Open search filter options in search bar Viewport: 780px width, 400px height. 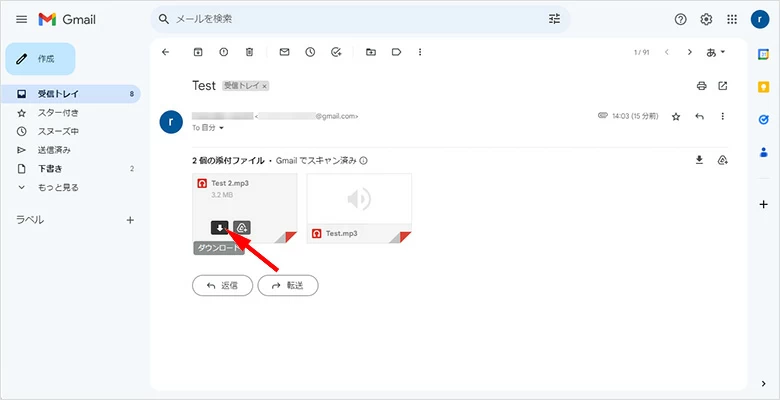[x=555, y=19]
